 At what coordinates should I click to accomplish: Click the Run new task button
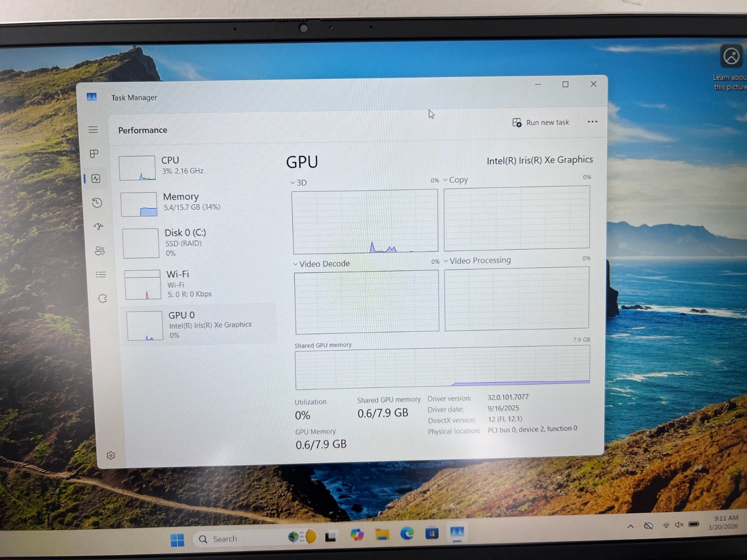pyautogui.click(x=541, y=122)
